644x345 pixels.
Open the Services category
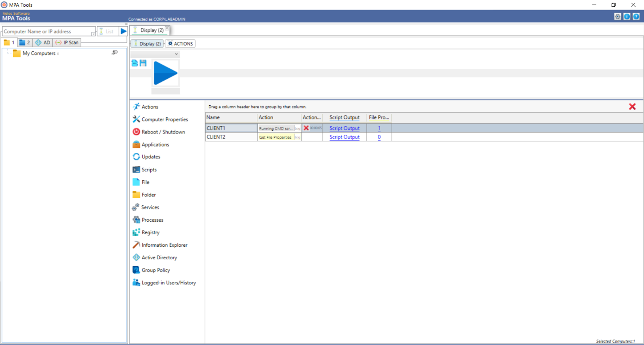146,207
